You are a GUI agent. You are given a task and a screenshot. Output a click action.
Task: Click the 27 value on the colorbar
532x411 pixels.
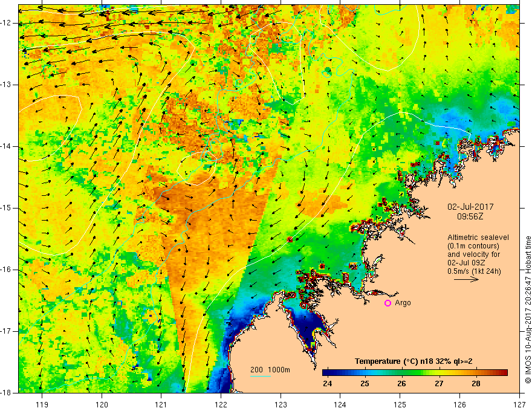[439, 384]
